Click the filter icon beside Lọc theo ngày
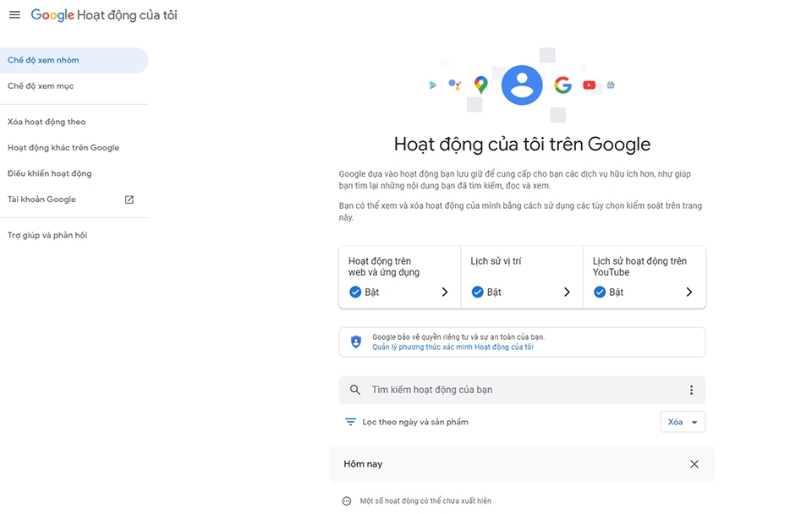Viewport: 812px width, 514px height. (x=351, y=421)
